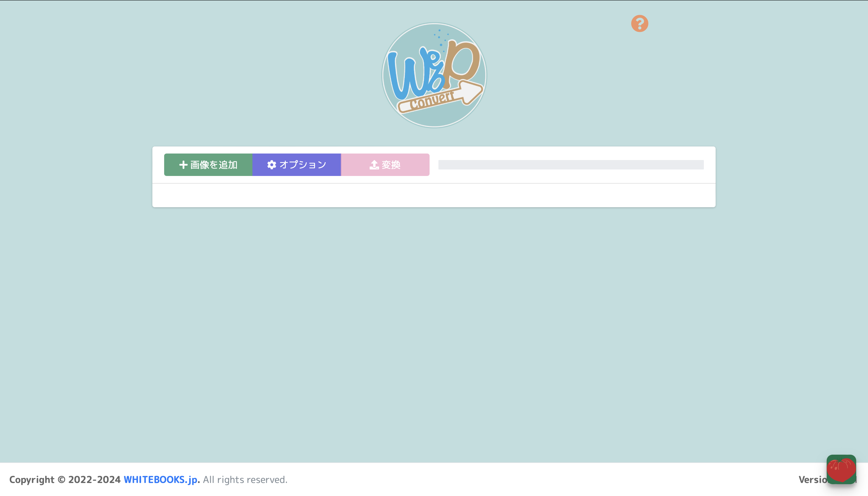Image resolution: width=868 pixels, height=496 pixels.
Task: Click the WebP Convert logo
Action: [x=434, y=75]
